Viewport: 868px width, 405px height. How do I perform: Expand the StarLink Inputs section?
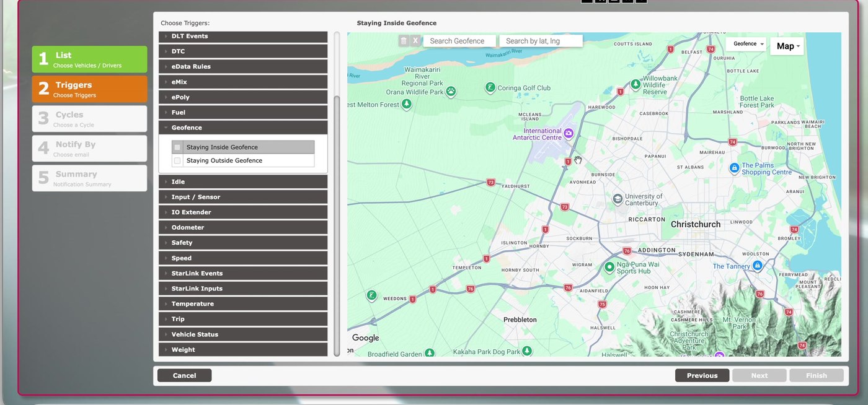pos(243,289)
